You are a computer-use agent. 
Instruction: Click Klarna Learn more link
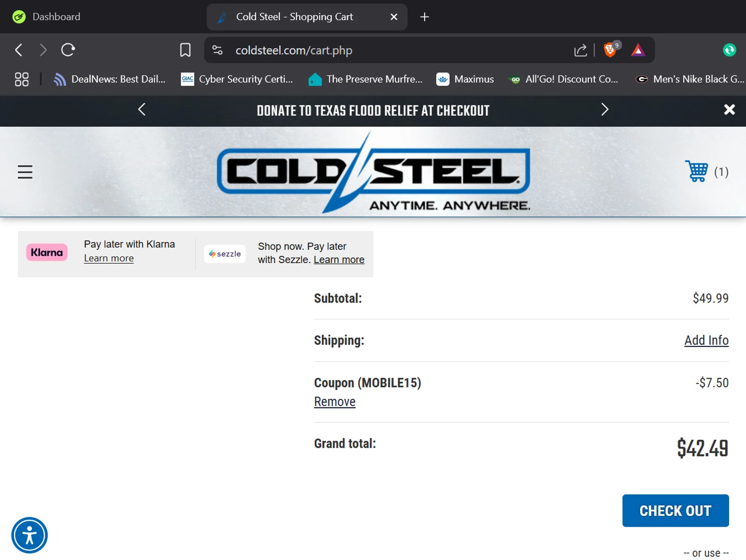point(109,258)
